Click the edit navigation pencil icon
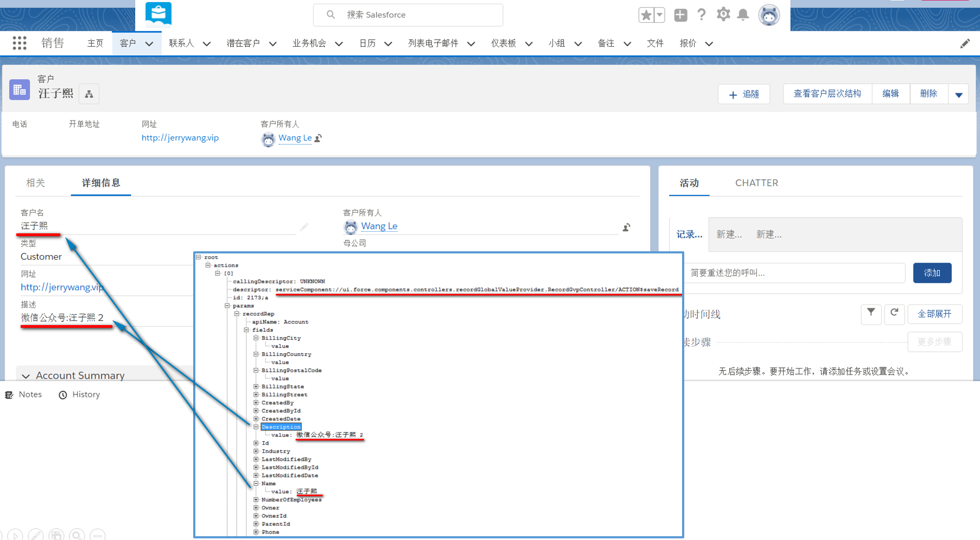 coord(965,43)
